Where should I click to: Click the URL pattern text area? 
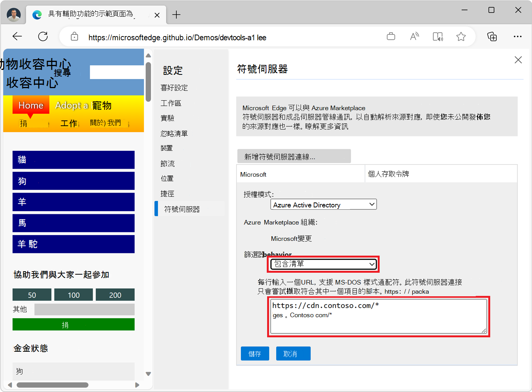pyautogui.click(x=378, y=316)
